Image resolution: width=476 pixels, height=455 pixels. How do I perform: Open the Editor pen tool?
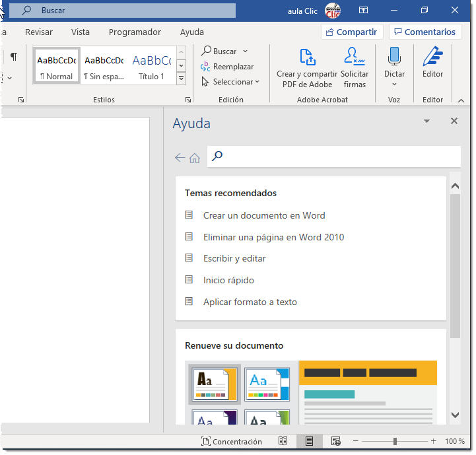click(x=432, y=57)
